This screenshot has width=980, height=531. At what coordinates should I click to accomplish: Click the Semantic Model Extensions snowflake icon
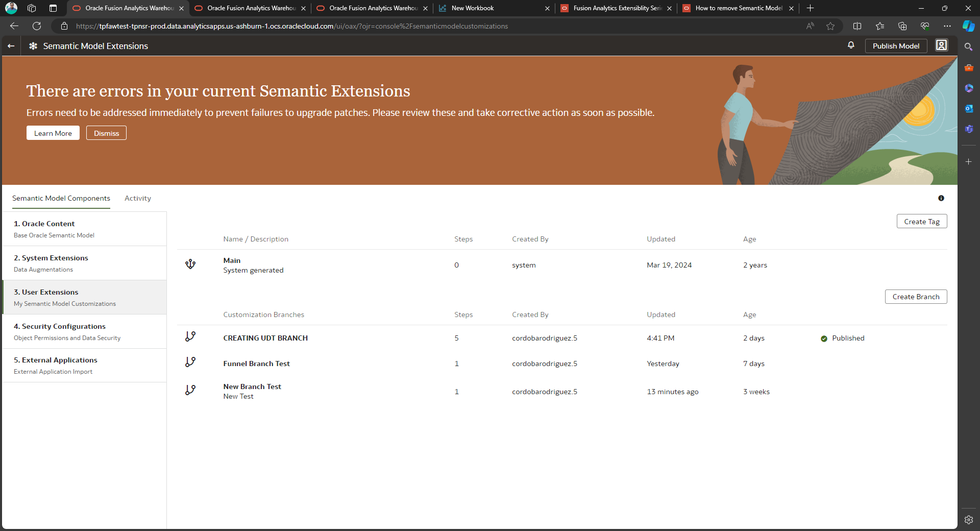click(33, 46)
